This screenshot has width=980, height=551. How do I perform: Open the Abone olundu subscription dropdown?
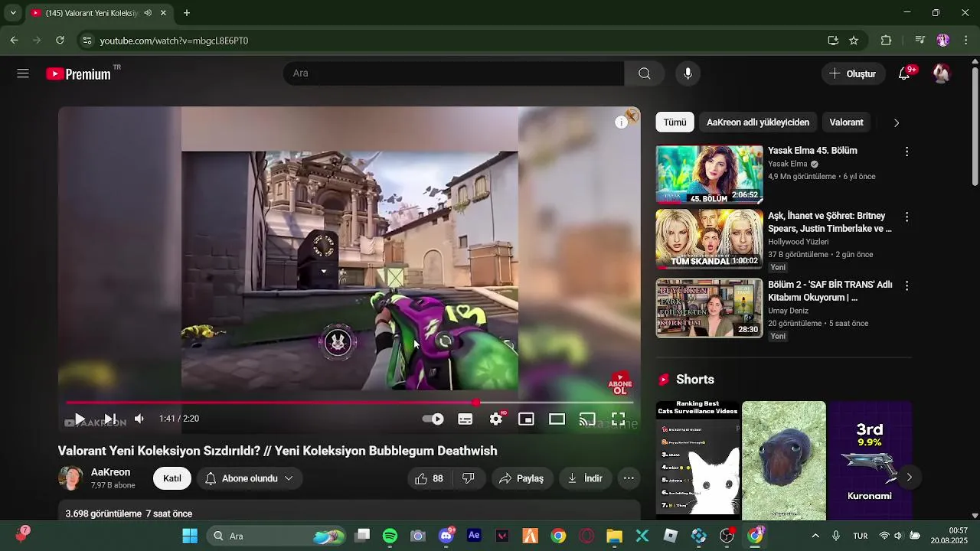pos(250,478)
